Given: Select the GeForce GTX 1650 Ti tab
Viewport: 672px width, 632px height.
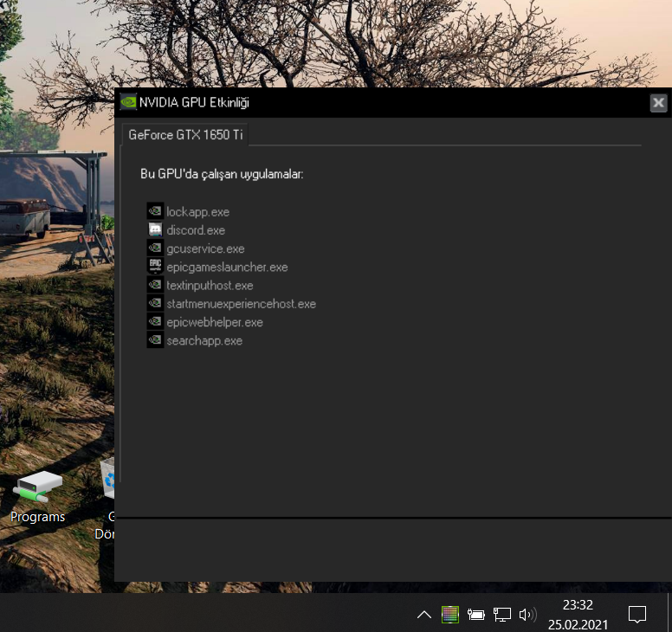Looking at the screenshot, I should point(185,135).
